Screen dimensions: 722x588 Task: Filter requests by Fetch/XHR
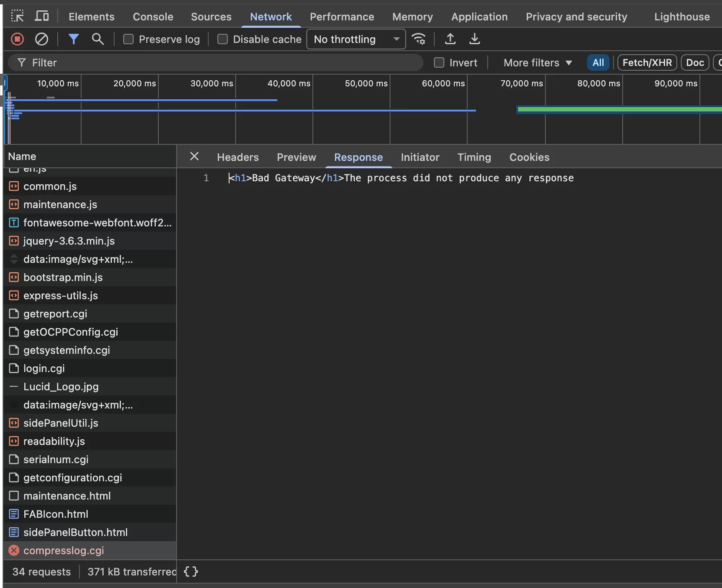[647, 63]
